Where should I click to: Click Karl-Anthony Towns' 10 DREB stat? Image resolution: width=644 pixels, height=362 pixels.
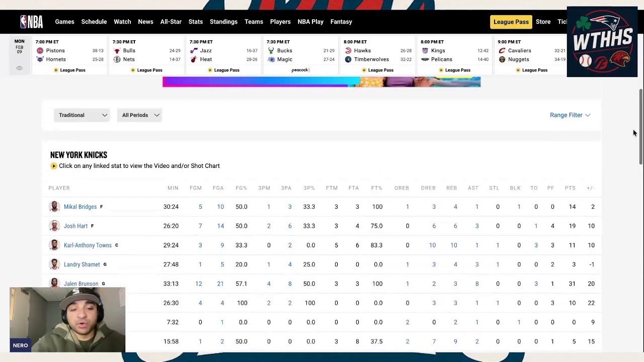[432, 245]
